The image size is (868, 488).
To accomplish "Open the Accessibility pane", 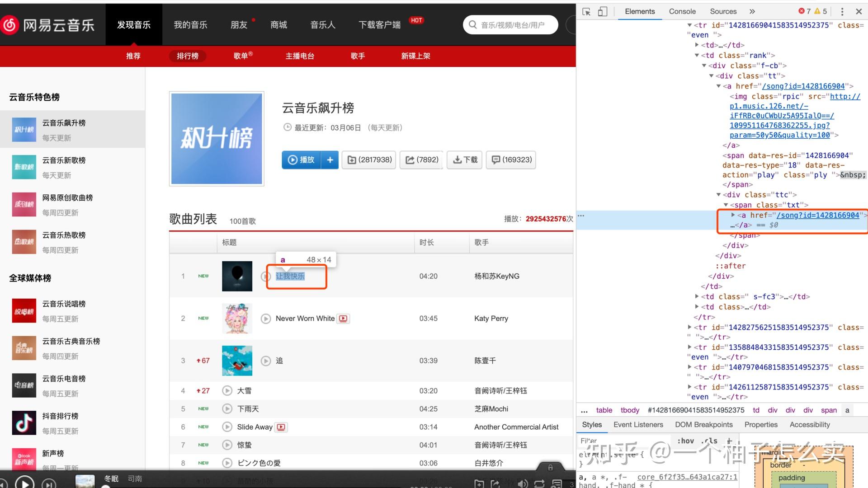I will click(810, 425).
